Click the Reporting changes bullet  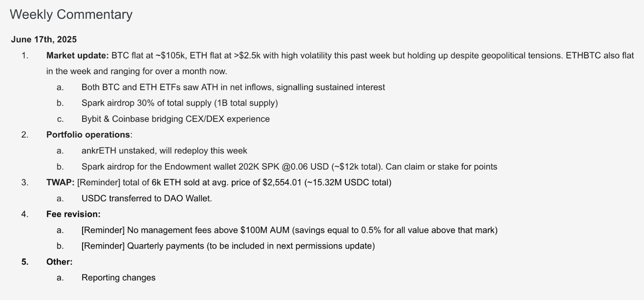pos(118,278)
